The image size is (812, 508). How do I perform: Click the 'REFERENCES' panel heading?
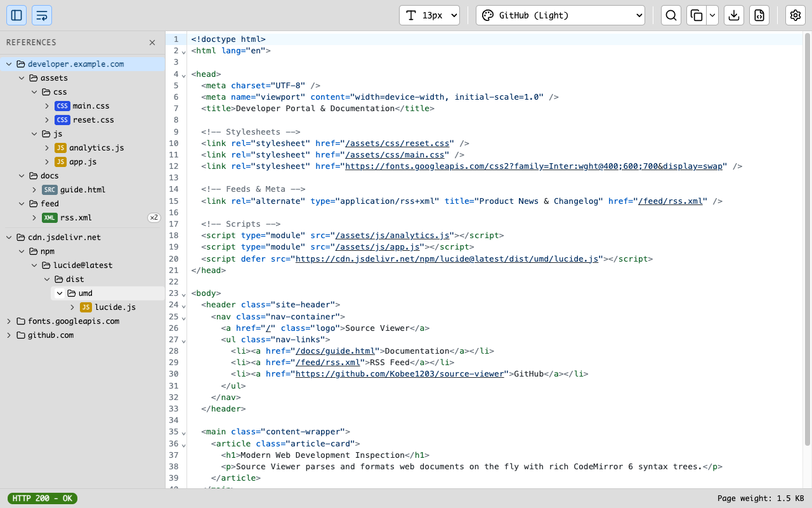point(31,43)
